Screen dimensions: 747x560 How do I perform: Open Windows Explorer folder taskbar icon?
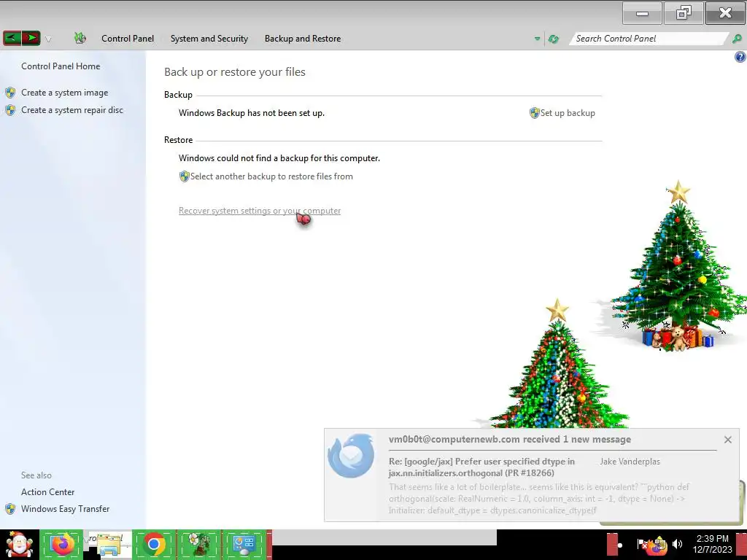click(x=109, y=544)
